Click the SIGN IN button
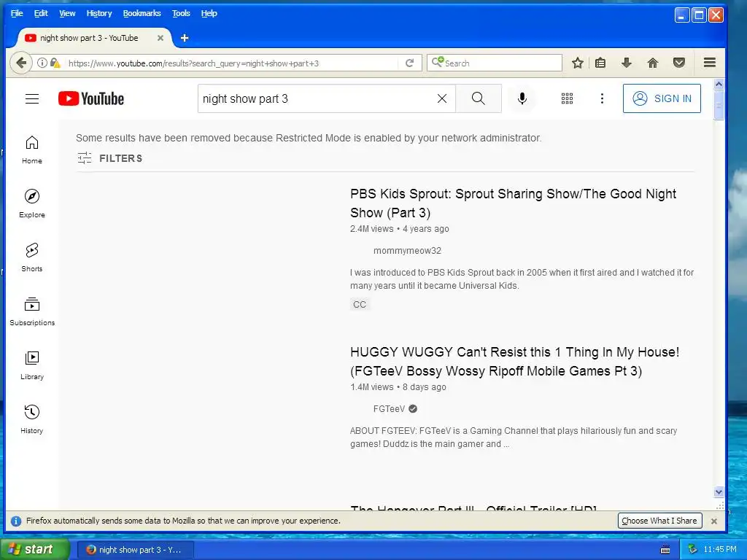The width and height of the screenshot is (747, 560). point(662,98)
